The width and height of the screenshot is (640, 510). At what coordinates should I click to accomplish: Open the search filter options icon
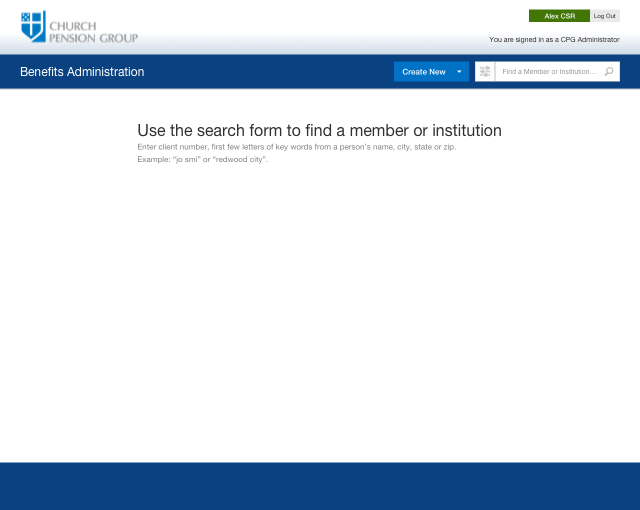[485, 71]
